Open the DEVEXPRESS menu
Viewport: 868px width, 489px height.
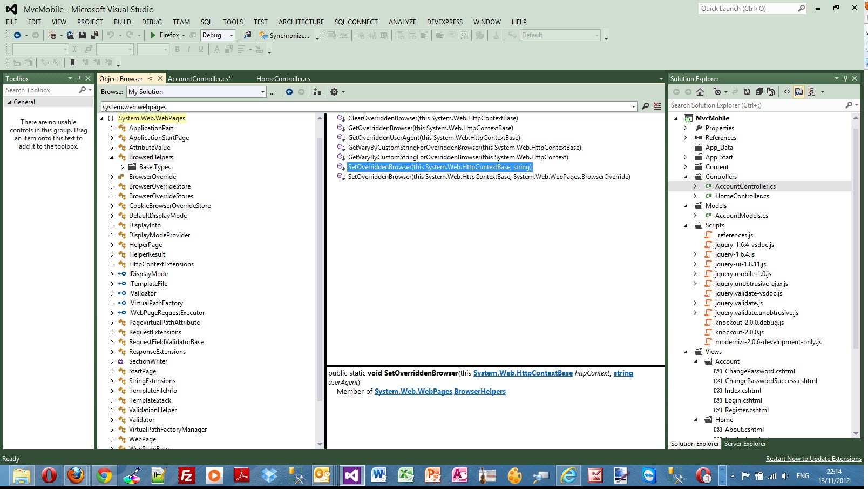[x=445, y=22]
